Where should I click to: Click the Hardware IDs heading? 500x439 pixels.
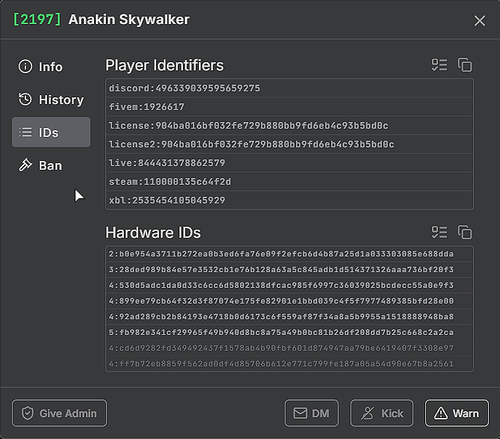(153, 233)
